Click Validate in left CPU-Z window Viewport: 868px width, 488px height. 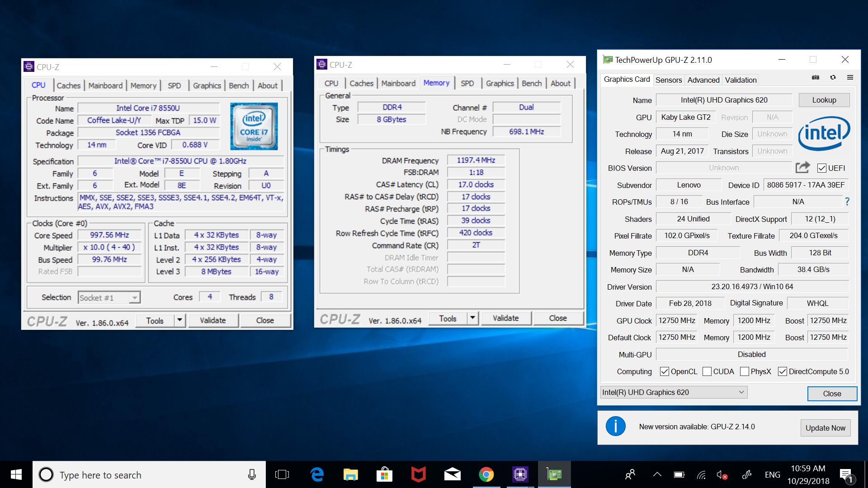pyautogui.click(x=212, y=320)
